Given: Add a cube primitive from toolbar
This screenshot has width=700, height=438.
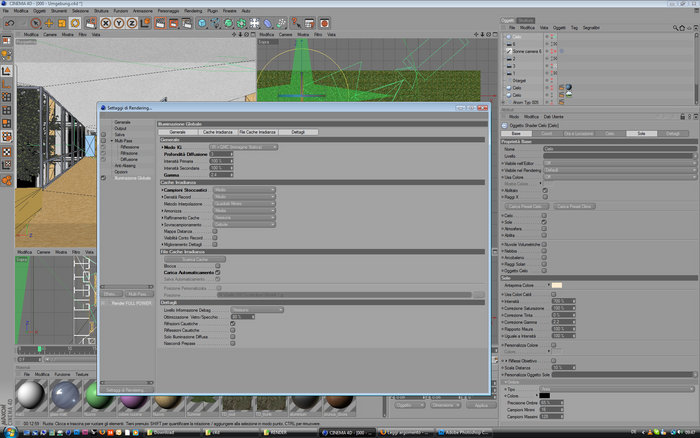Looking at the screenshot, I should [202, 23].
